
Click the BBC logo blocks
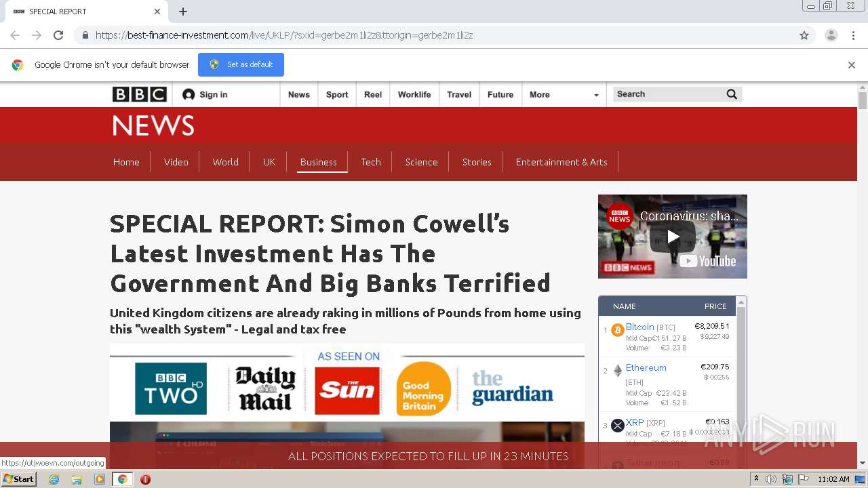coord(140,95)
